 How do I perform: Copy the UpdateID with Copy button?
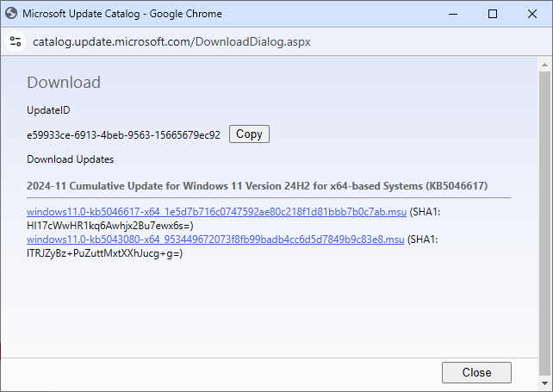pos(249,134)
